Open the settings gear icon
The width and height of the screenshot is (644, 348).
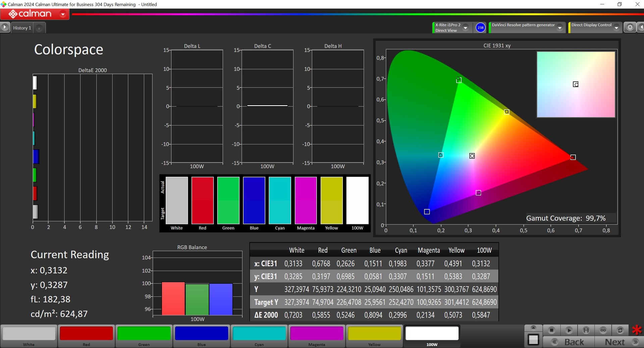point(630,27)
